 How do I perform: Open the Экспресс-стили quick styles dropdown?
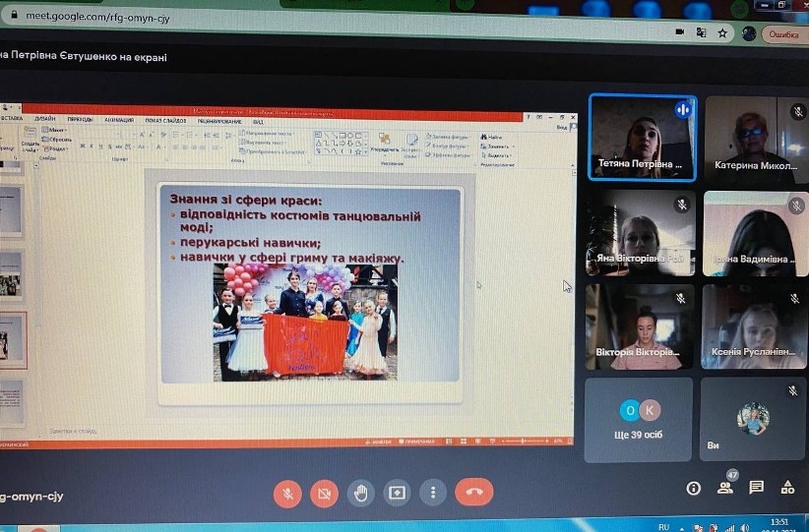411,145
